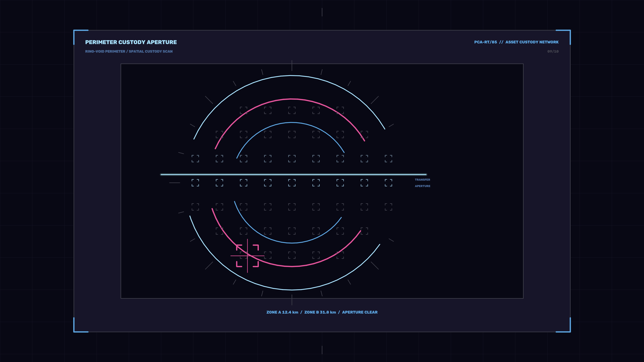Click the '09/10' page counter

click(x=553, y=51)
